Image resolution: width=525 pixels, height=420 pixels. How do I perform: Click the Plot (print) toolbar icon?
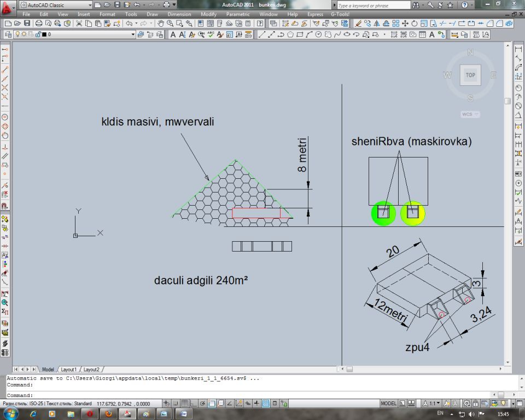pos(39,24)
